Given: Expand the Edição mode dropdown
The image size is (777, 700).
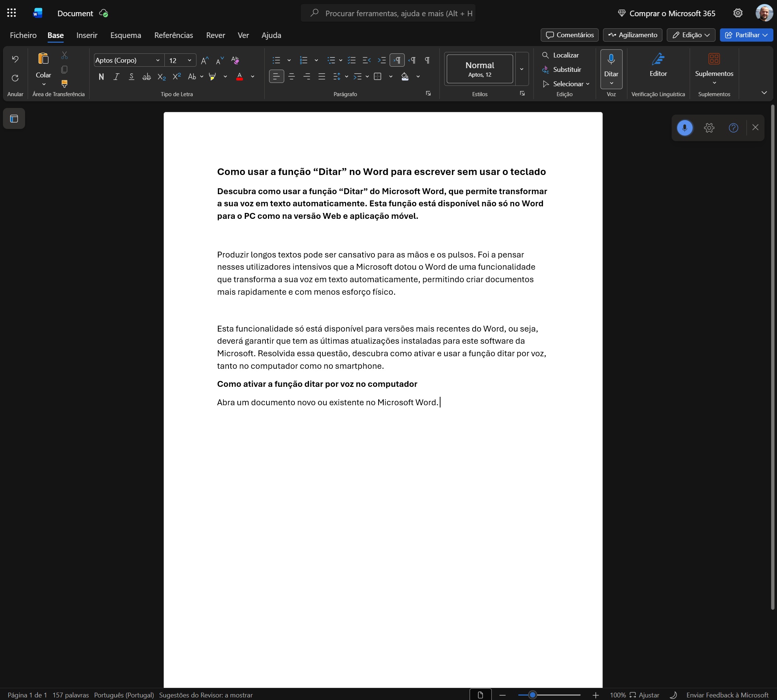Looking at the screenshot, I should tap(691, 35).
